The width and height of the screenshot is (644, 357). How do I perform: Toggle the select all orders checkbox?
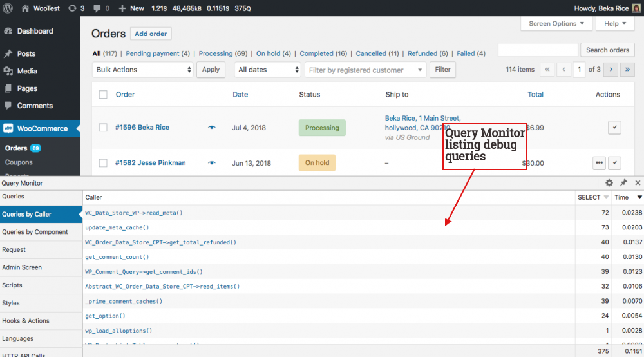click(x=103, y=95)
